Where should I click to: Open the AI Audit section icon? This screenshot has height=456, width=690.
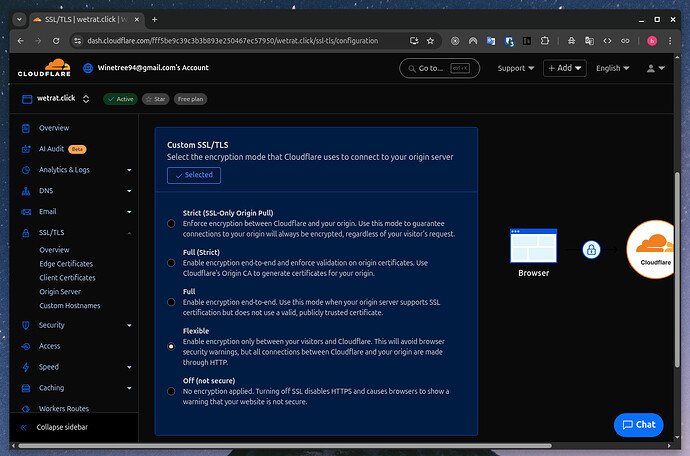(26, 149)
